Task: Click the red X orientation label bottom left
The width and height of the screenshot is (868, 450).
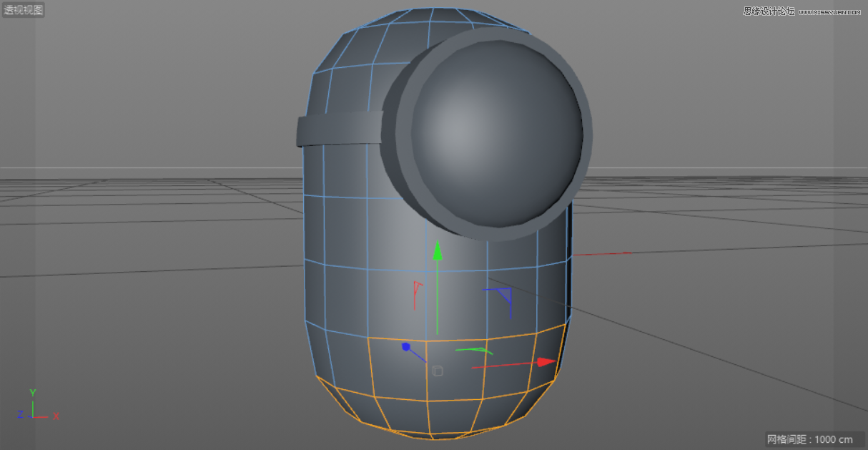Action: [54, 415]
